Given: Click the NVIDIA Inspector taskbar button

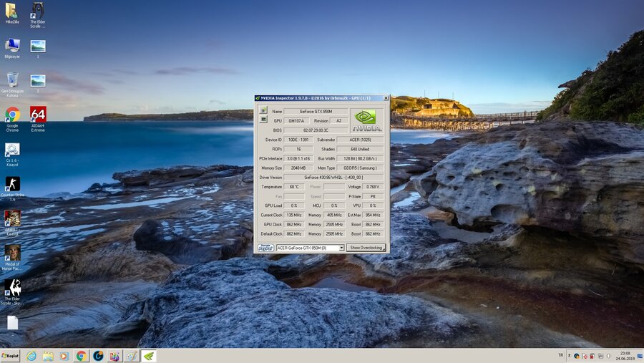Looking at the screenshot, I should click(x=148, y=356).
